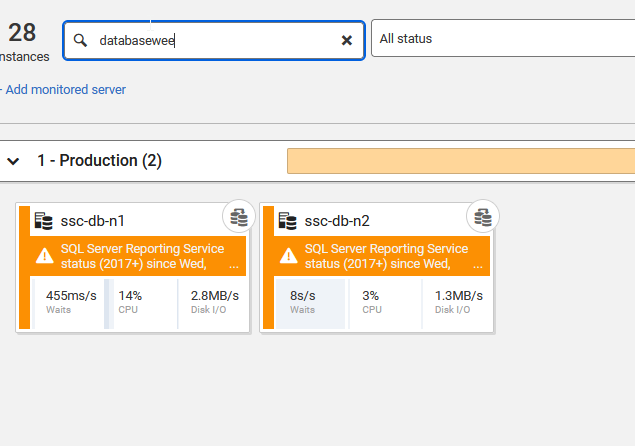Image resolution: width=635 pixels, height=446 pixels.
Task: Click the Production group orange status bar
Action: click(460, 161)
